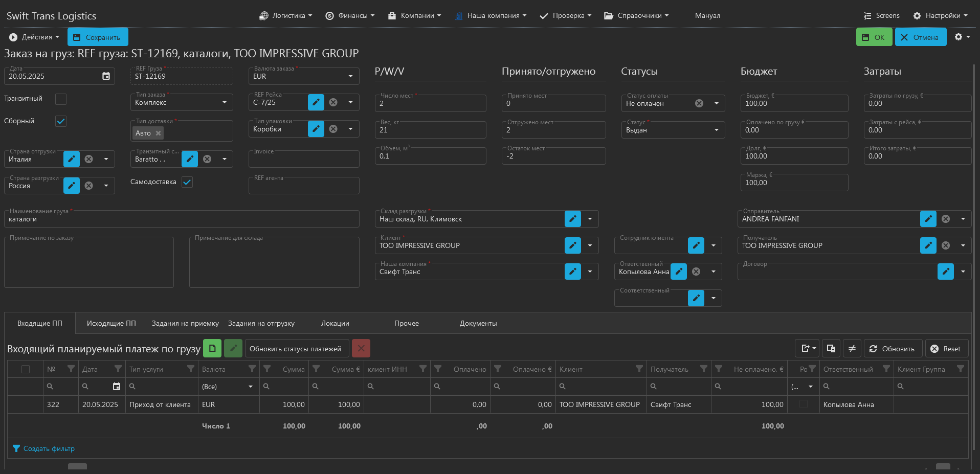This screenshot has height=474, width=980.
Task: Refresh the grid with Обновить button
Action: 893,349
